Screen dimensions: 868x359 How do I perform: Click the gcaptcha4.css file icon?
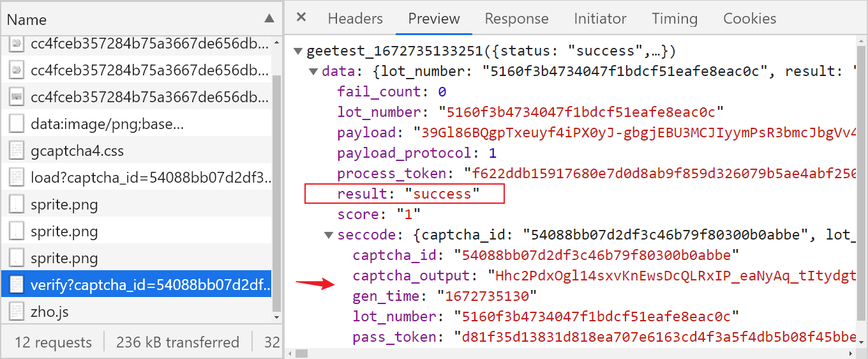[x=17, y=151]
